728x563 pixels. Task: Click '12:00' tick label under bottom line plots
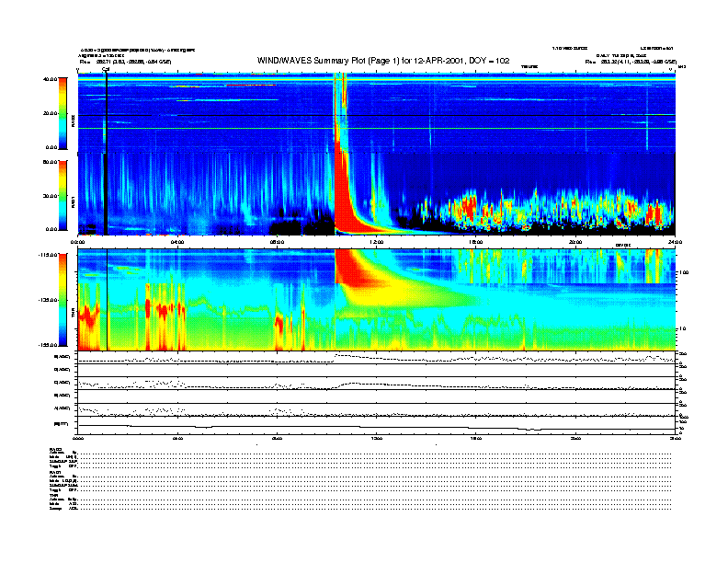coord(377,438)
